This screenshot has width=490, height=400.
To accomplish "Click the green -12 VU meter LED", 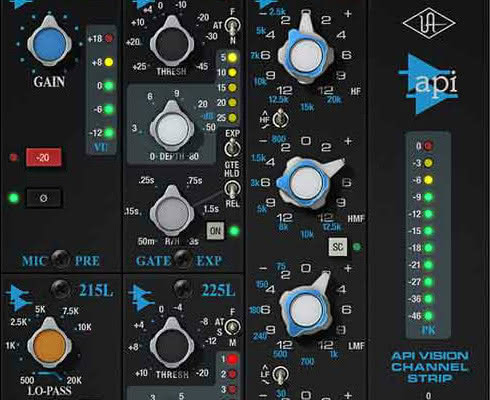I will pos(109,133).
